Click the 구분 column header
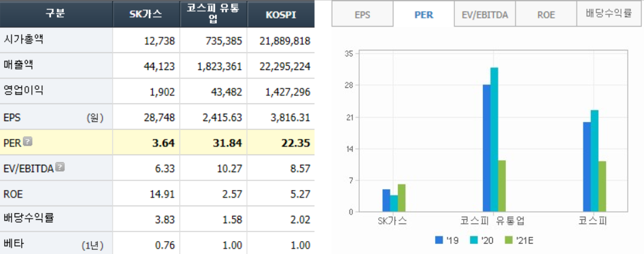 point(56,14)
